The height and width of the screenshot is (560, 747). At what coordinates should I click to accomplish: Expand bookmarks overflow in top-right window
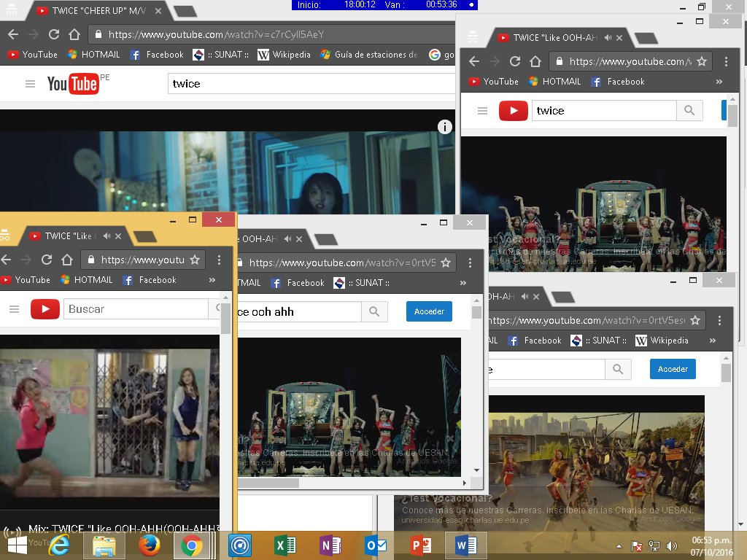point(719,82)
